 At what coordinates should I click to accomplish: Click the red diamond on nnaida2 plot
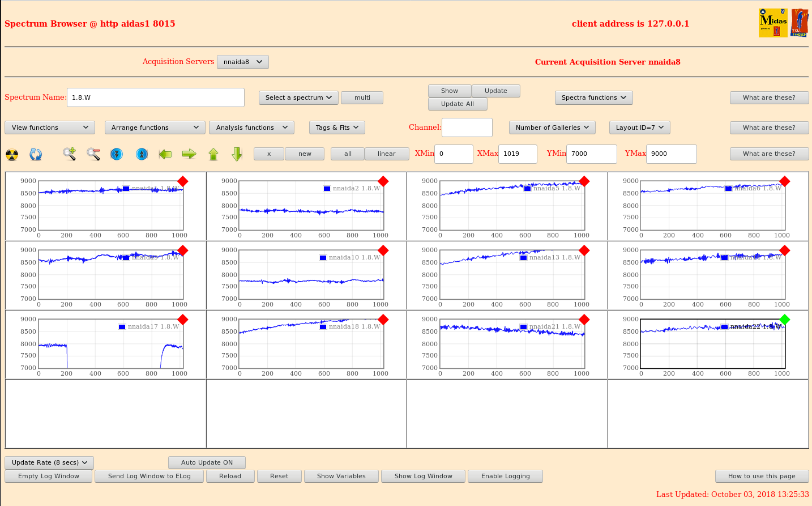tap(383, 181)
